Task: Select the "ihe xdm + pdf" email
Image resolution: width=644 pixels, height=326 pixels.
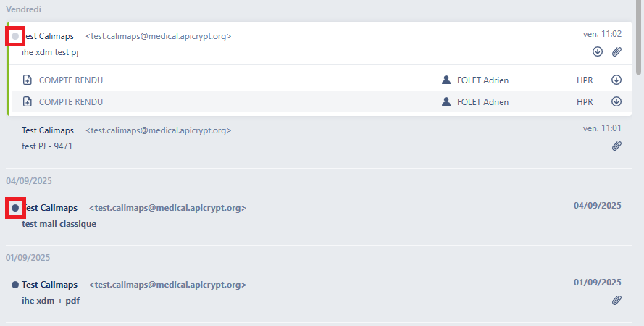Action: tap(290, 293)
